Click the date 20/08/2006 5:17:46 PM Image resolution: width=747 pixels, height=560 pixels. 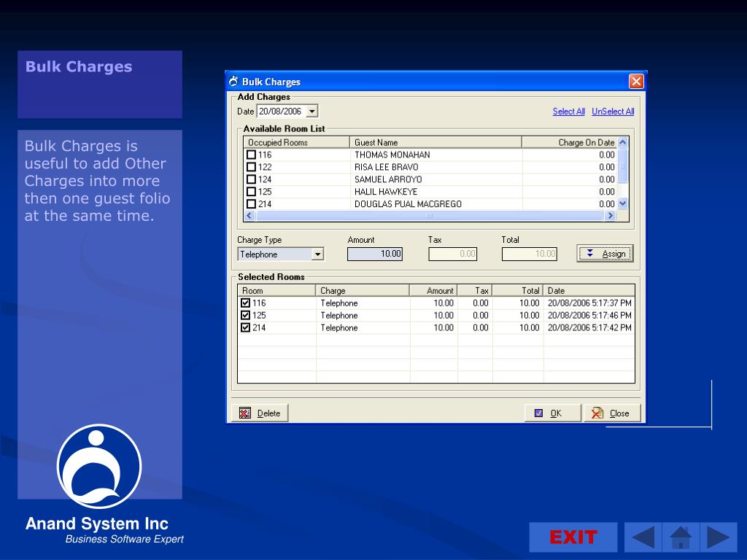[x=589, y=315]
